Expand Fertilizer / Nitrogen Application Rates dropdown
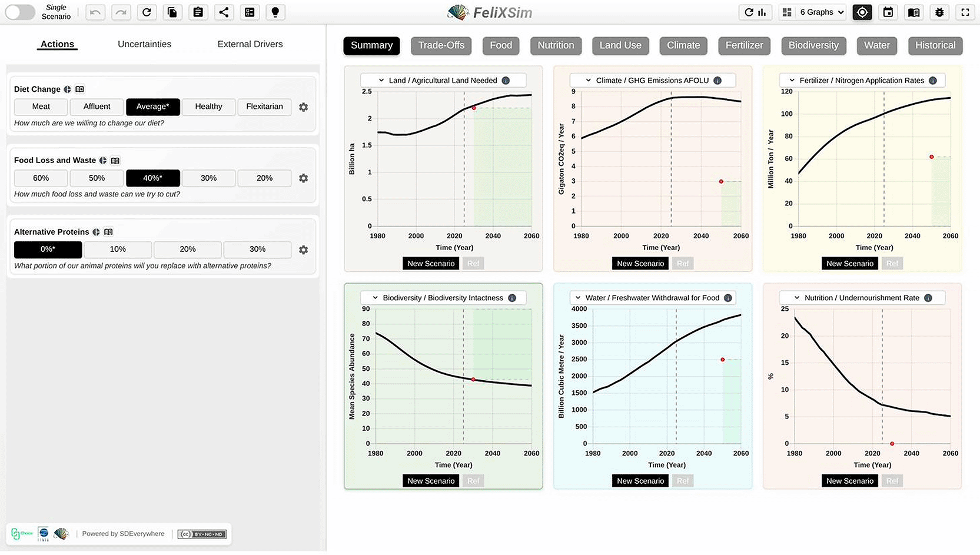 click(862, 81)
